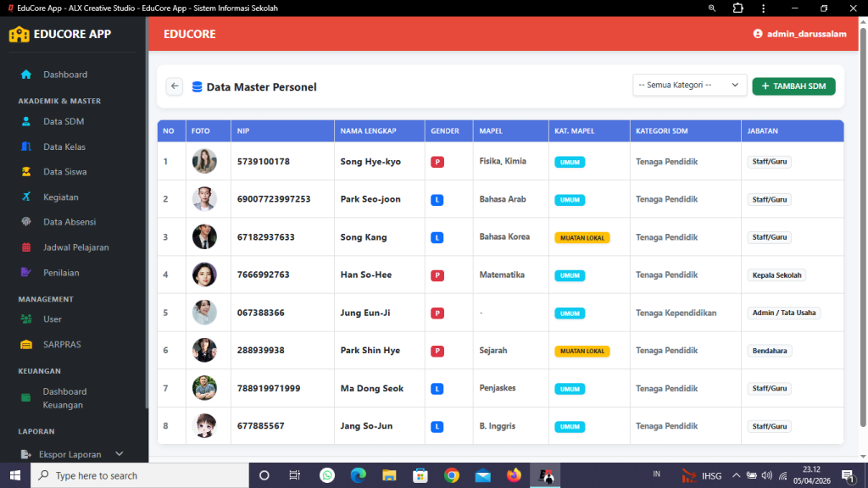The width and height of the screenshot is (868, 488).
Task: Click the TAMBAH SDM button
Action: pos(793,86)
